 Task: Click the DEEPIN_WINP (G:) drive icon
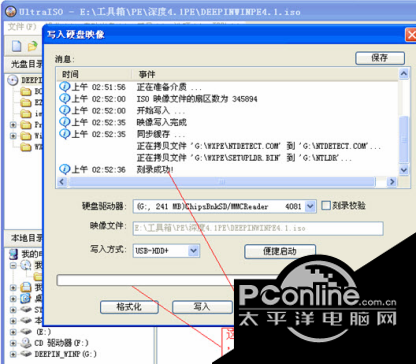coord(25,354)
